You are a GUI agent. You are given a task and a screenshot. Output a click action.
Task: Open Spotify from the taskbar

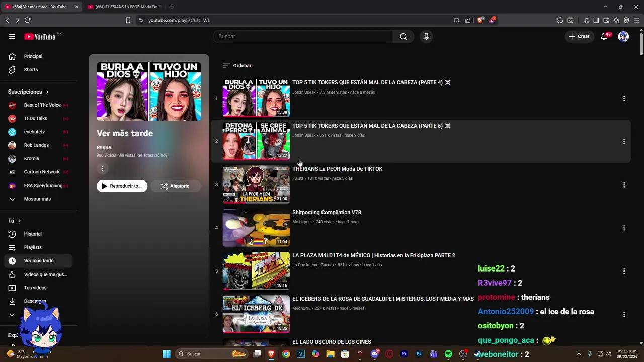point(448,354)
